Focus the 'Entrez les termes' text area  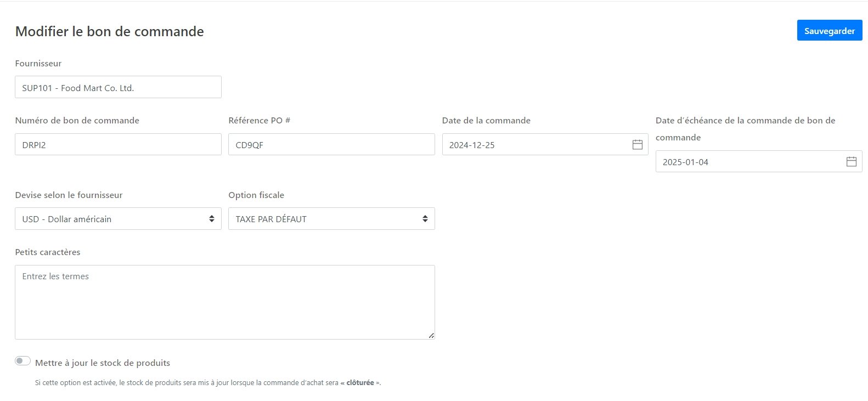click(x=225, y=302)
